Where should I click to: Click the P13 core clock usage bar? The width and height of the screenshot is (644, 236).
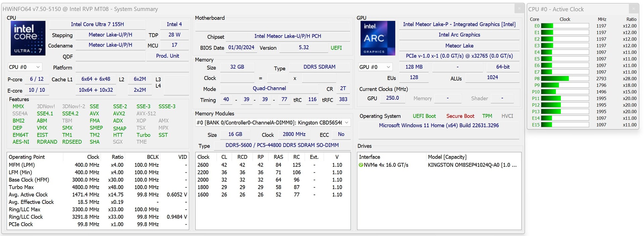point(565,111)
